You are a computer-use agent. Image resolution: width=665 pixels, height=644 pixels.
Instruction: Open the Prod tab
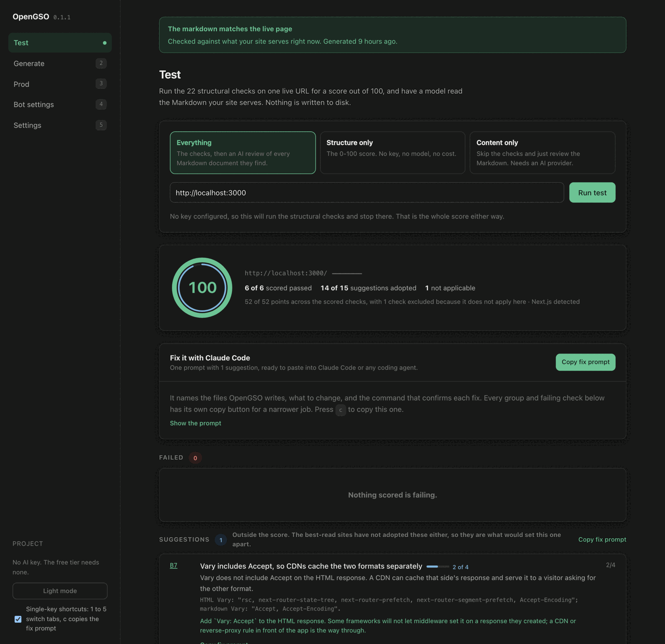[x=60, y=84]
